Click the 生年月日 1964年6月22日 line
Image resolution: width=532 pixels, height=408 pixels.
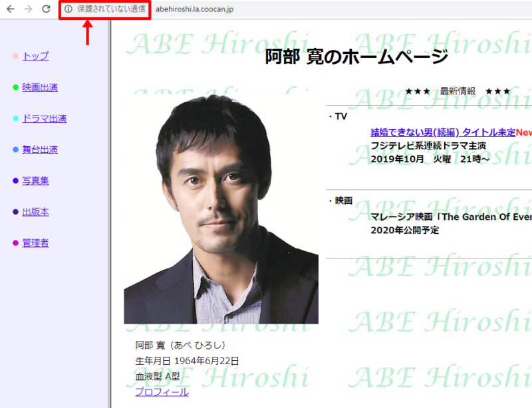tap(187, 361)
